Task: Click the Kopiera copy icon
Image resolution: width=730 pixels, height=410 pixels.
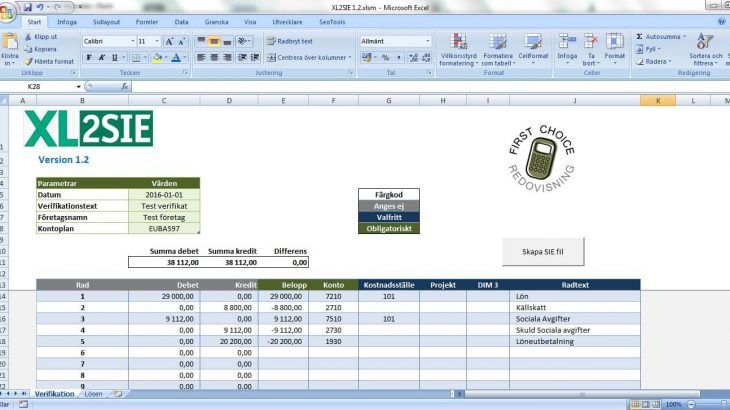Action: click(x=28, y=49)
